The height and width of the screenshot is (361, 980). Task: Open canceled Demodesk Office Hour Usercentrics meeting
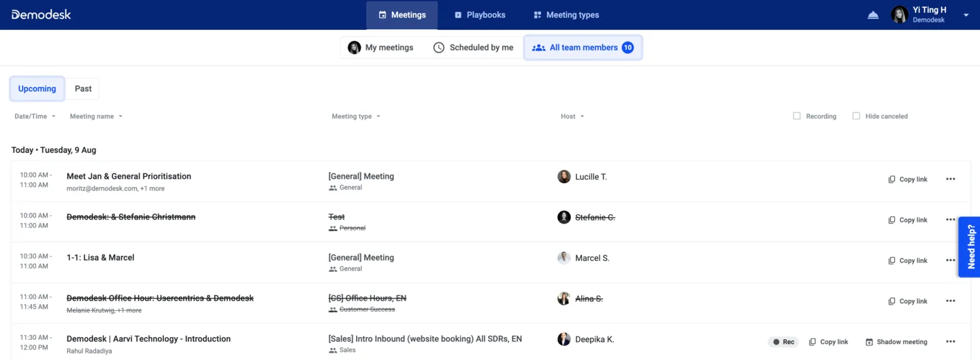tap(160, 298)
